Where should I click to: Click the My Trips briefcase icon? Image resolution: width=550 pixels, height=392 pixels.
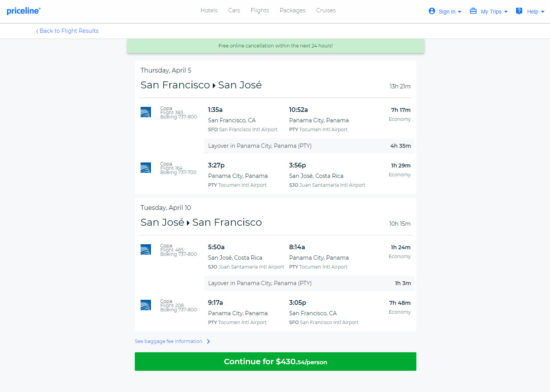pos(473,11)
